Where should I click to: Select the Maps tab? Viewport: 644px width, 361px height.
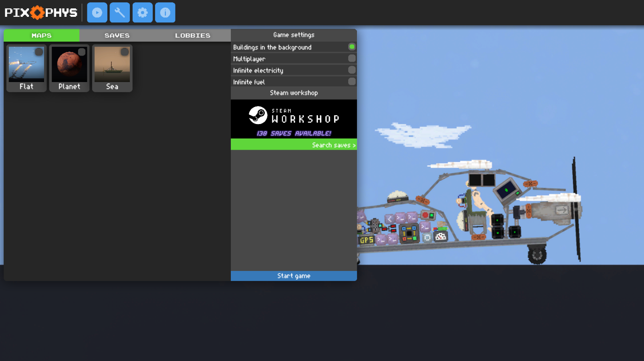coord(41,35)
